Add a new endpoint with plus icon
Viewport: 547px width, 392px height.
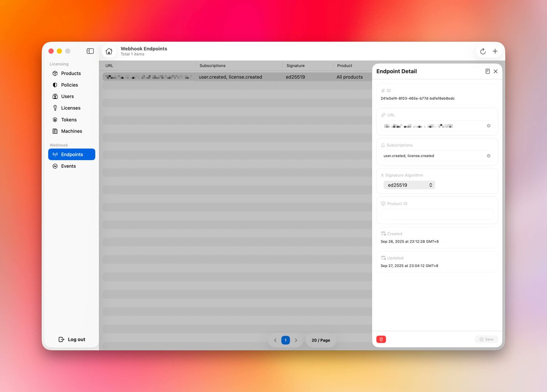[x=495, y=52]
